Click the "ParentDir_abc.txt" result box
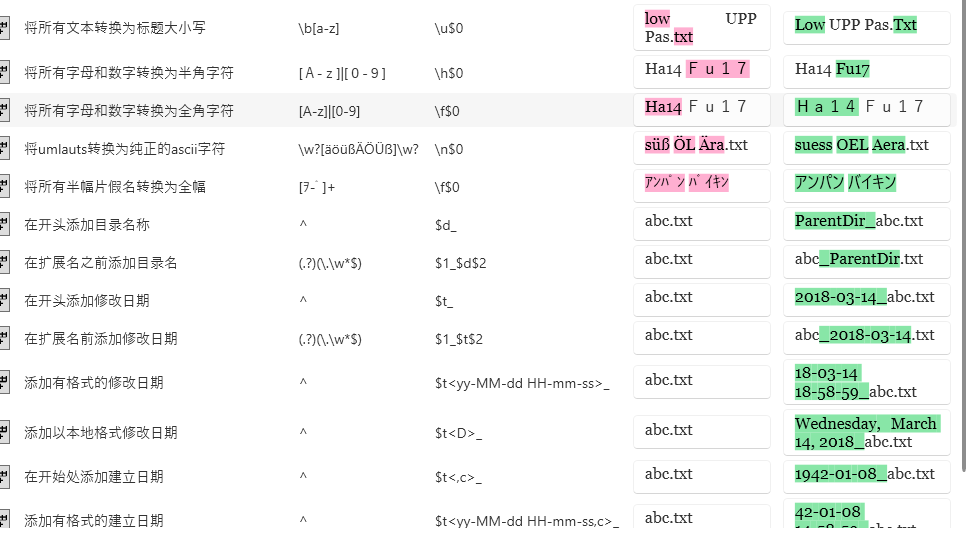Screen dimensions: 976x535 click(x=866, y=221)
